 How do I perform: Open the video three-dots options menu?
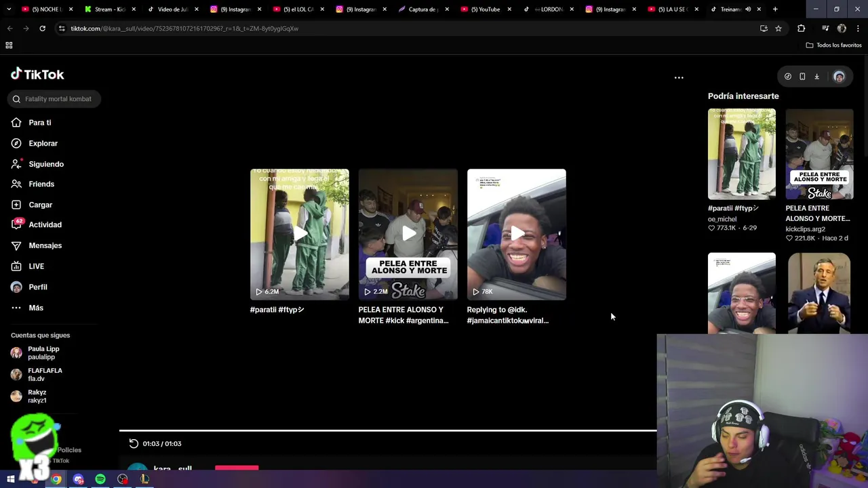pos(679,77)
